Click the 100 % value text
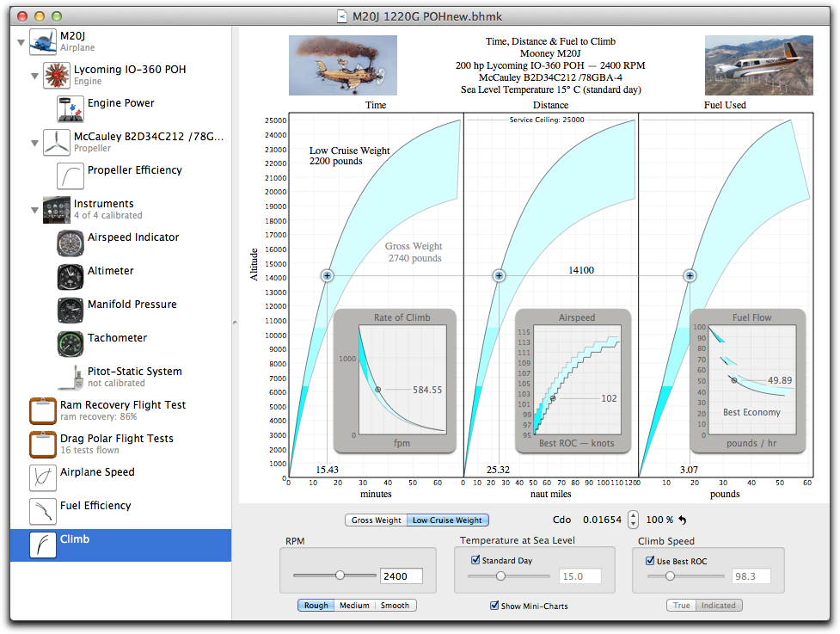Screen dimensions: 840x634 (x=659, y=520)
